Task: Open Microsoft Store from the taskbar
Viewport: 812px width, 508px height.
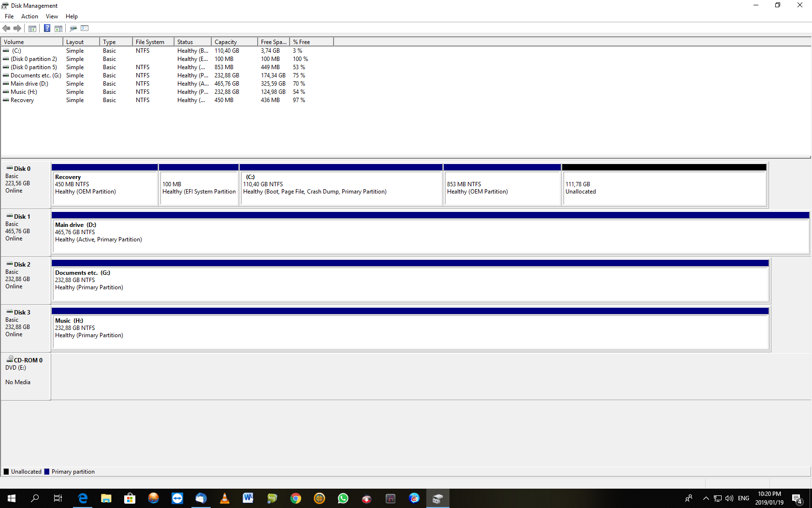Action: pyautogui.click(x=130, y=498)
